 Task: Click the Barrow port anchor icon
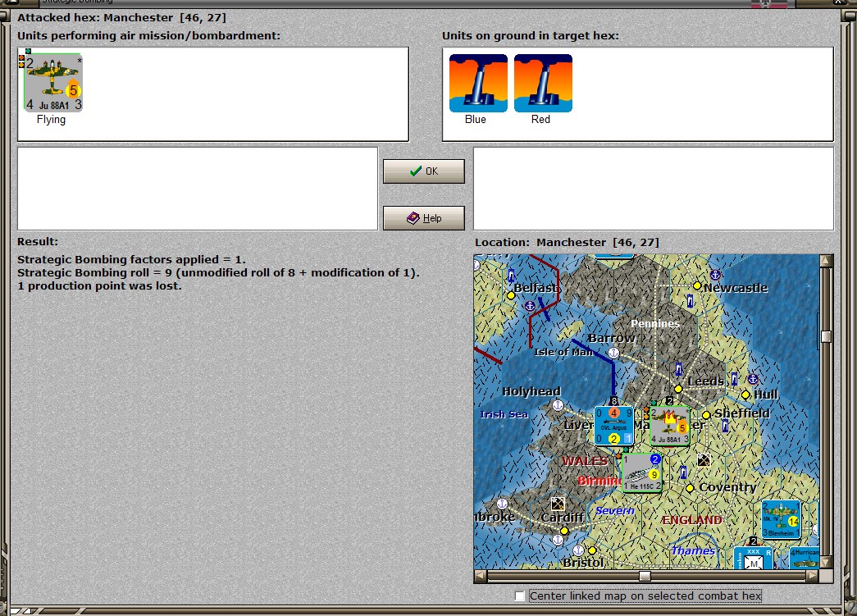(x=613, y=353)
